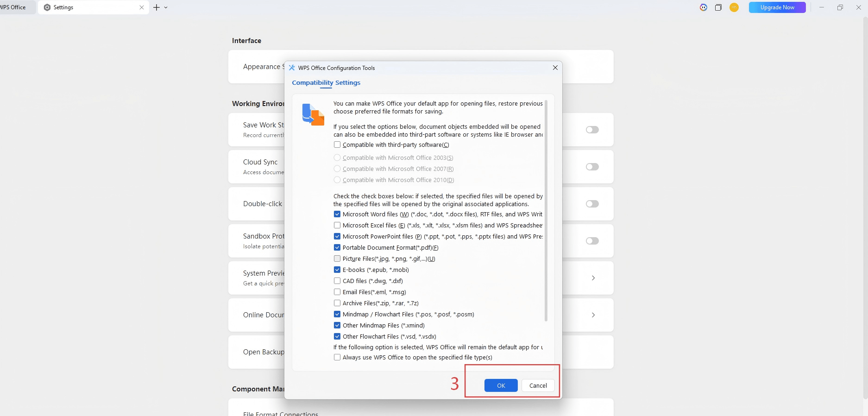Expand the Online Documents row chevron

pyautogui.click(x=593, y=315)
